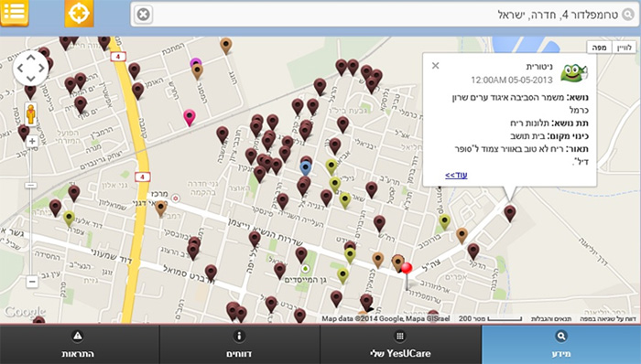Image resolution: width=641 pixels, height=364 pixels.
Task: Open the דוחים reports tab
Action: 240,345
